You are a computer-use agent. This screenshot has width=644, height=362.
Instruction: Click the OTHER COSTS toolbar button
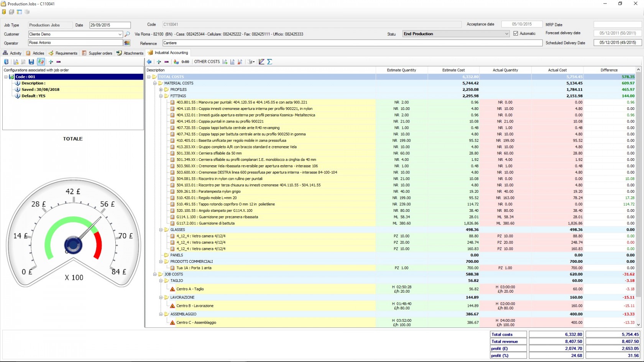[207, 62]
